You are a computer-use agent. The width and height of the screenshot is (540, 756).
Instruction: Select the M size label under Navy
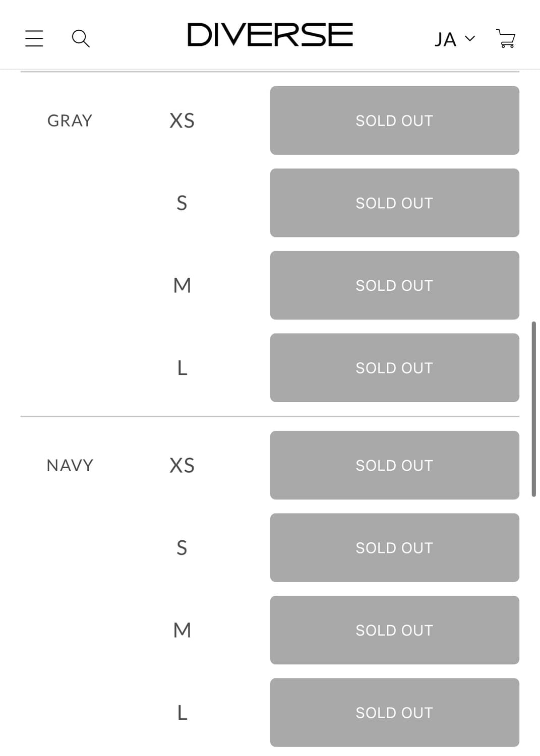(182, 630)
